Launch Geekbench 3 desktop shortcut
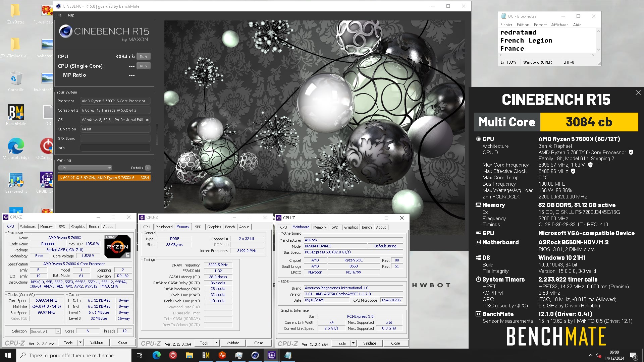The width and height of the screenshot is (644, 362). (x=16, y=183)
